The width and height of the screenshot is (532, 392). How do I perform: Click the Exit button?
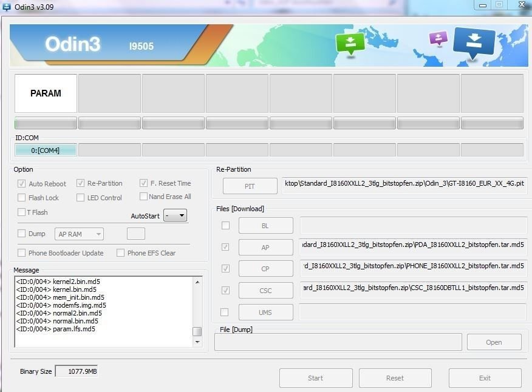coord(485,378)
